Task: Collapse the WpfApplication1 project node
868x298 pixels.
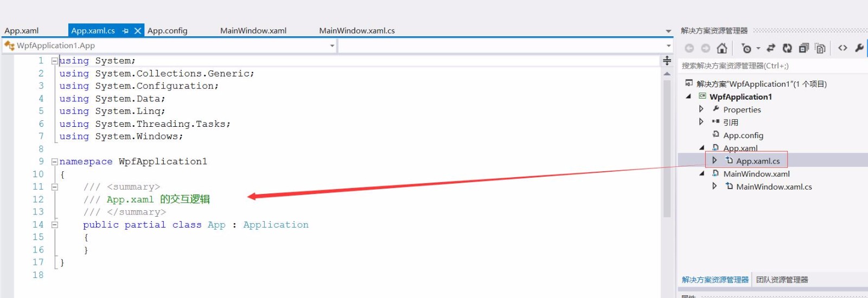Action: pyautogui.click(x=688, y=96)
